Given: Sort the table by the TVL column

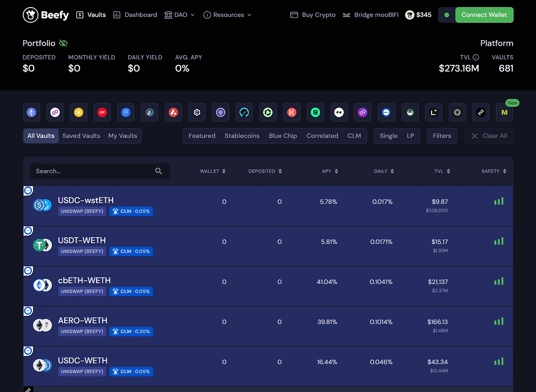Looking at the screenshot, I should 442,171.
